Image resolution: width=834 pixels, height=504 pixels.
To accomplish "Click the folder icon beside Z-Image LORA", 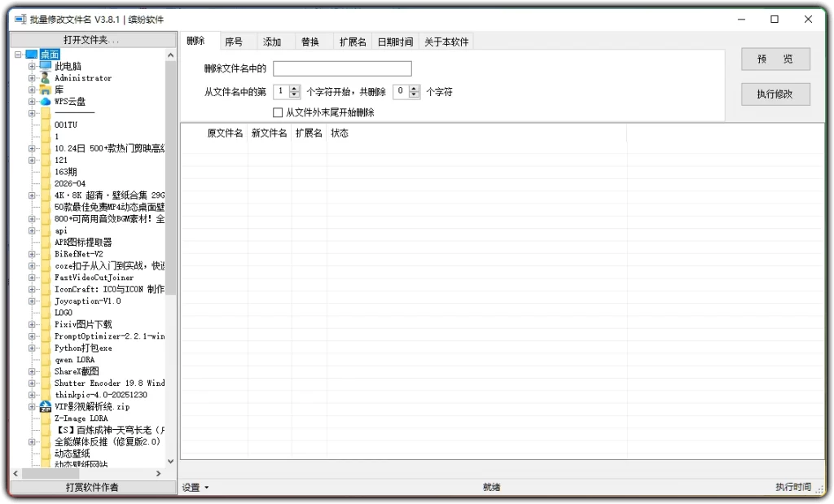I will 44,418.
